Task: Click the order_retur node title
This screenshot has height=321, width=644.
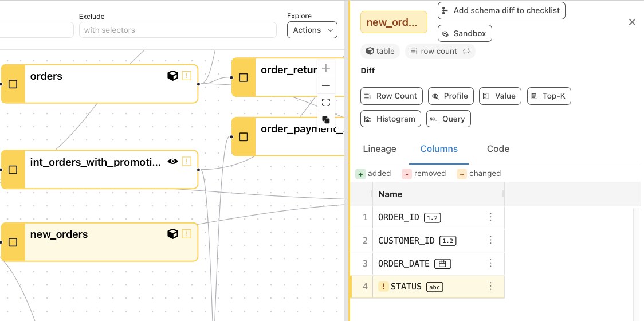Action: click(289, 70)
